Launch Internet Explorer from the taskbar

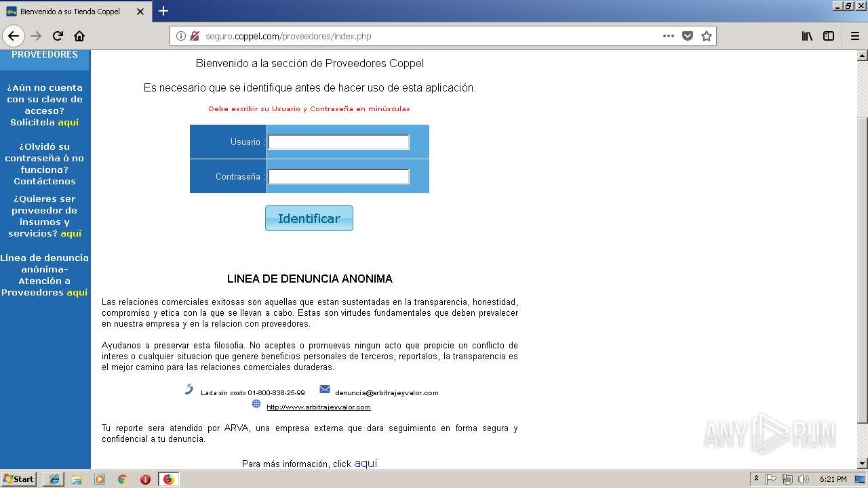coord(54,479)
